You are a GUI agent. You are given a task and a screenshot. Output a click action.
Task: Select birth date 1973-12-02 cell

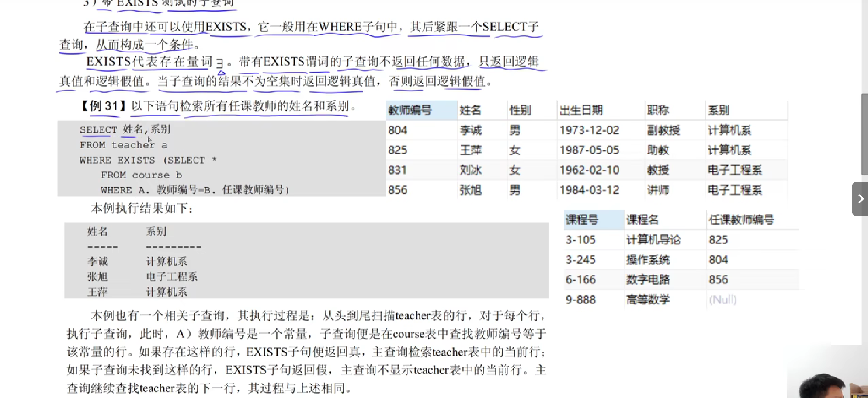pyautogui.click(x=590, y=130)
